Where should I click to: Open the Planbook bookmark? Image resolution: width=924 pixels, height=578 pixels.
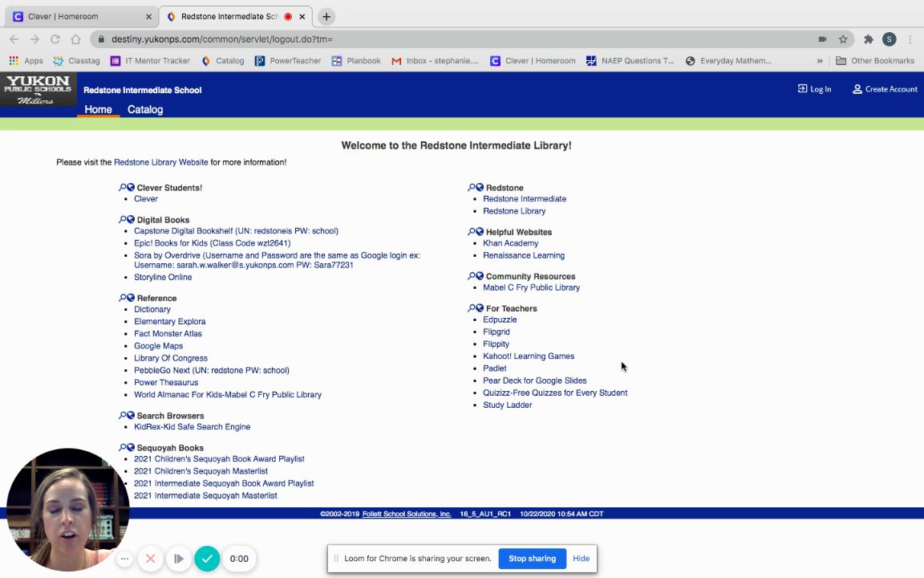pyautogui.click(x=356, y=61)
